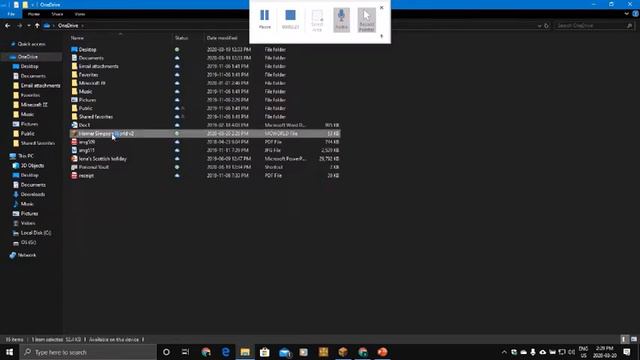
Task: Open Microsoft Edge from the taskbar
Action: click(225, 352)
